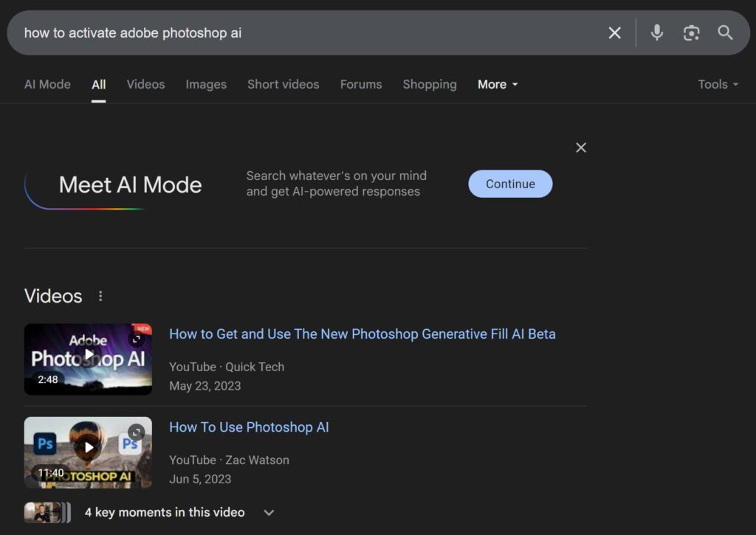Open the How To Use Photoshop AI link
This screenshot has height=535, width=756.
coord(249,427)
